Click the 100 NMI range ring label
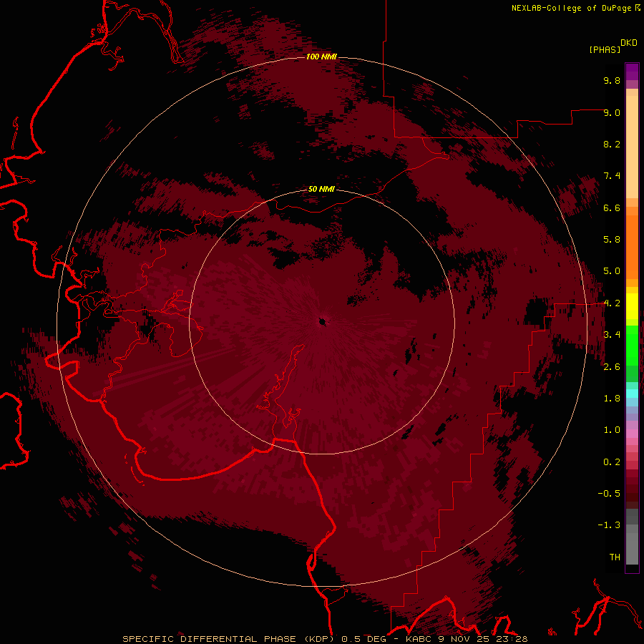The height and width of the screenshot is (644, 644). point(321,57)
